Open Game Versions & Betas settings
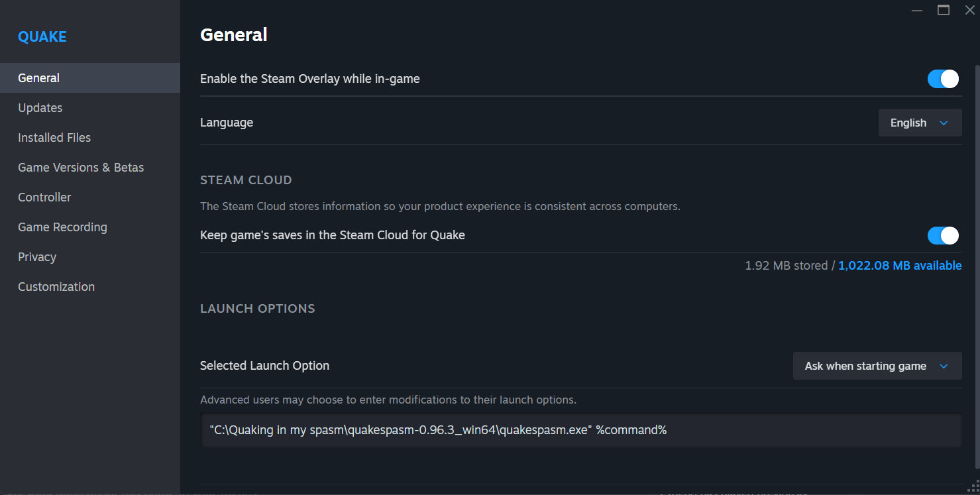 point(90,167)
